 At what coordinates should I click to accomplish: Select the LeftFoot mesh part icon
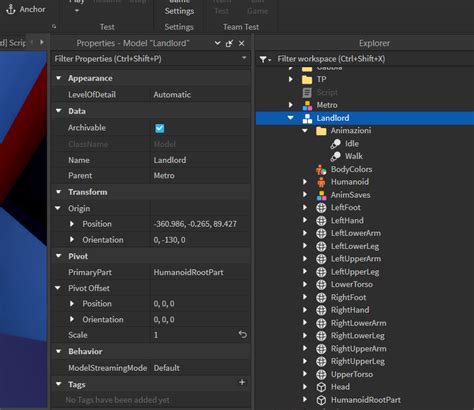click(321, 208)
